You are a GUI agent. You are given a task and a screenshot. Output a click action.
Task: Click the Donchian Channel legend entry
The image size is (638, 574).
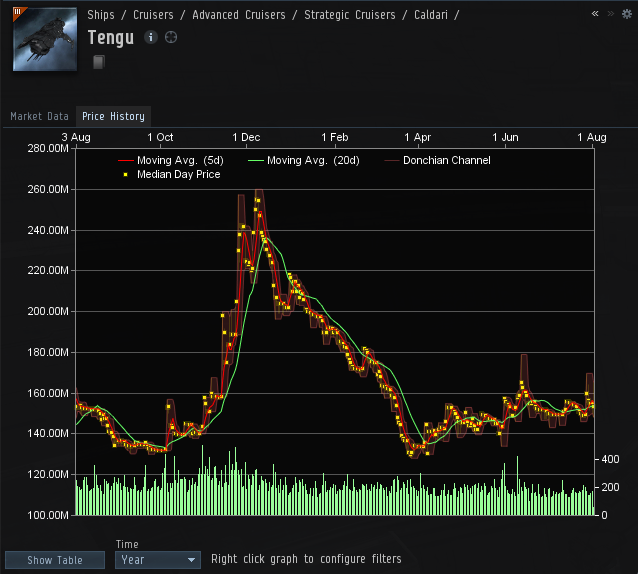[437, 161]
